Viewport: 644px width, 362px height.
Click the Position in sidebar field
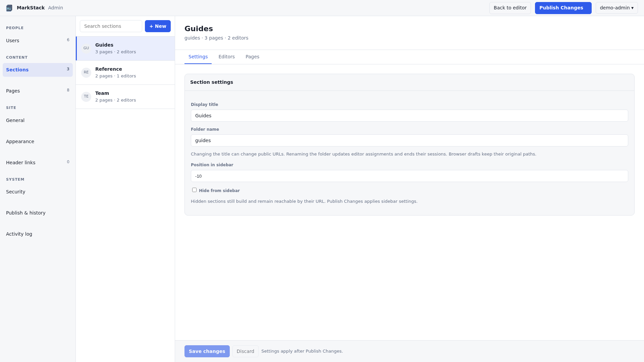click(409, 176)
